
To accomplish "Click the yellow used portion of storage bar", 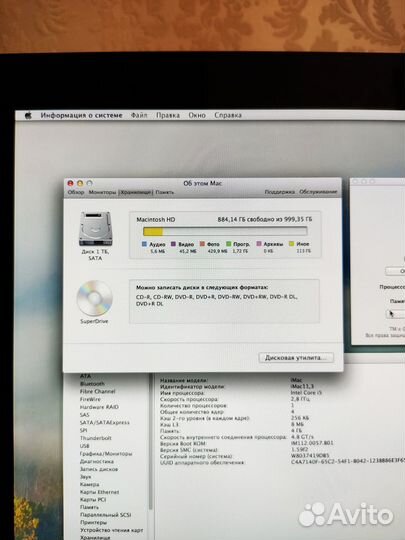I will pos(153,231).
